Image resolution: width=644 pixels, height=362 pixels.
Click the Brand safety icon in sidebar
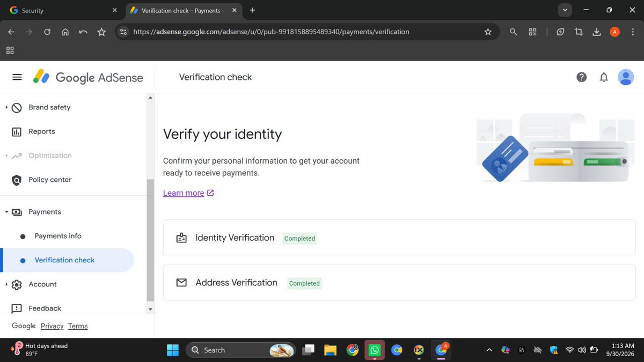tap(17, 107)
